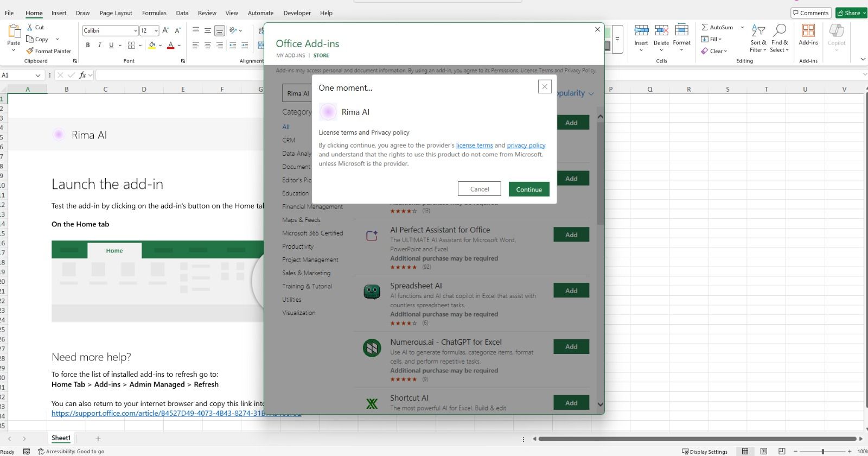Click the red font color button

170,46
